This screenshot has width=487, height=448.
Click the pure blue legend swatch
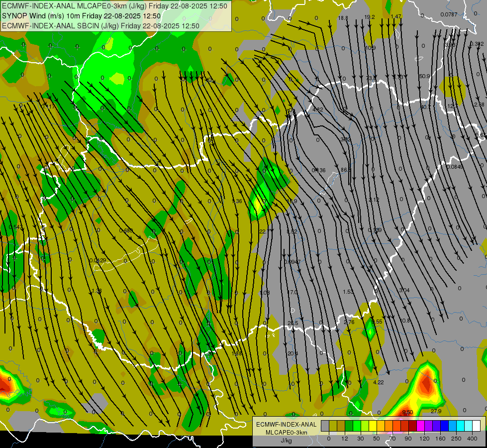point(445,426)
